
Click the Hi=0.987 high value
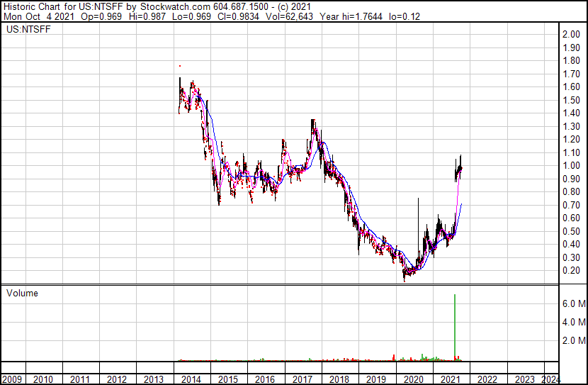click(147, 17)
